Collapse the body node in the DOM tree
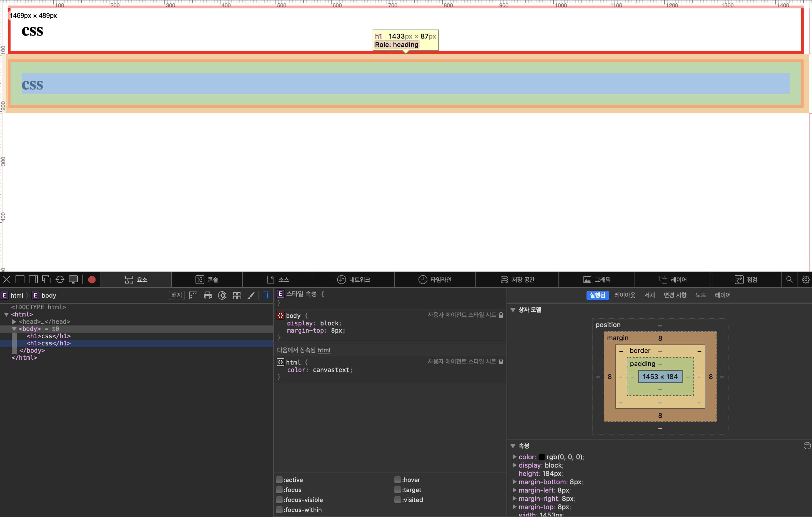The image size is (812, 517). [x=14, y=329]
